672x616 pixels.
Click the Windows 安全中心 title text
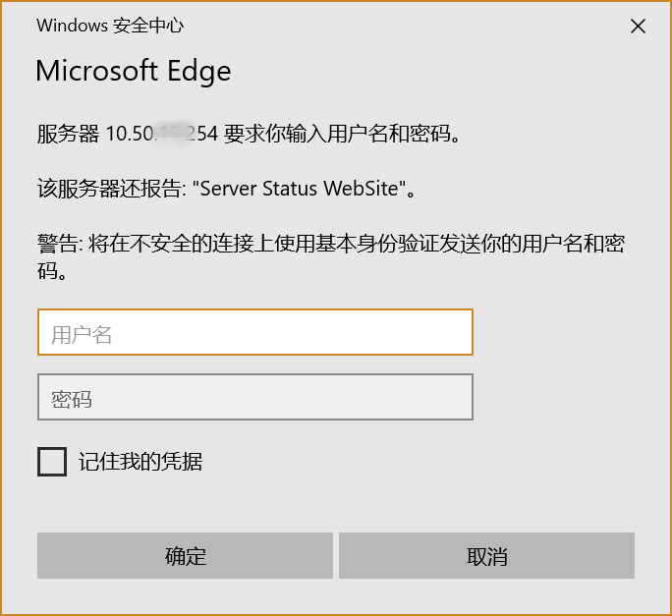click(110, 26)
